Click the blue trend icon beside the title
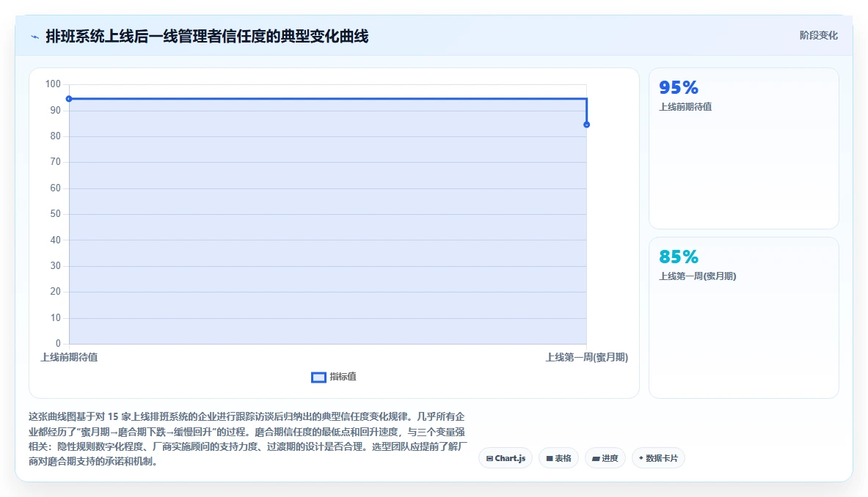Screen dimensions: 868x497 click(x=35, y=37)
